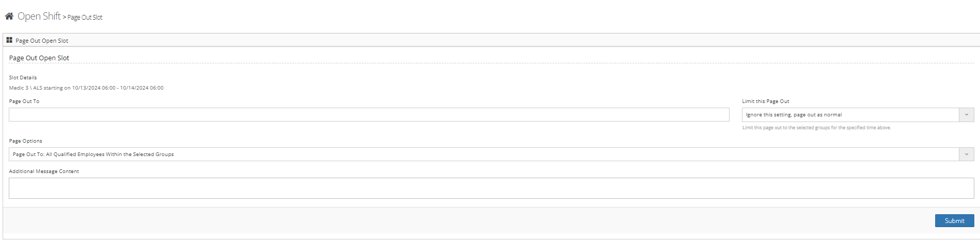Click the home icon in the breadcrumb
Viewport: 980px width, 241px height.
click(x=9, y=16)
